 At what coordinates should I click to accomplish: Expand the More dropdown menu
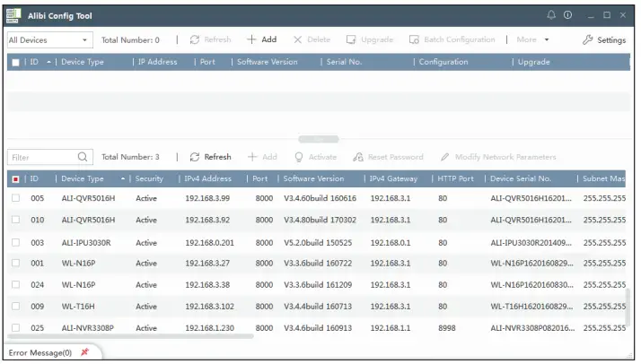pos(533,40)
